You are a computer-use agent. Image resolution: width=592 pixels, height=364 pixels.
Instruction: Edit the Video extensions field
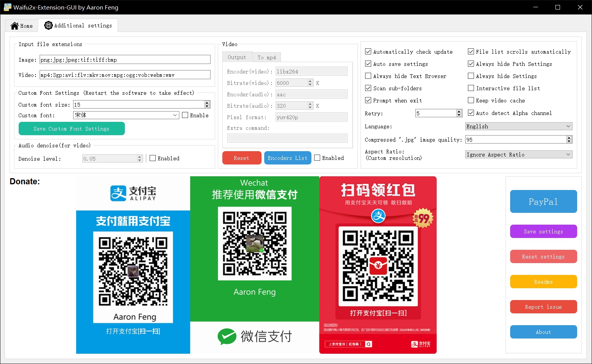pyautogui.click(x=125, y=75)
